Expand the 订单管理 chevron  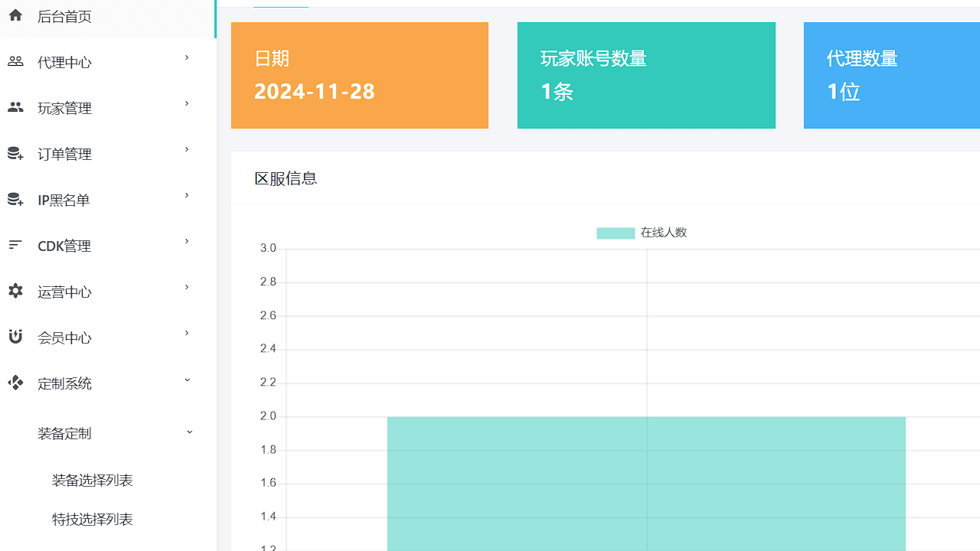[187, 149]
